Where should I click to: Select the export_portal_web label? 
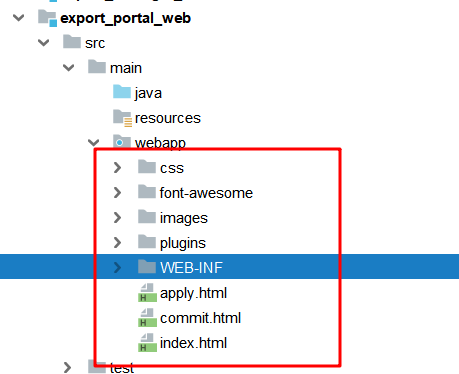coord(125,18)
